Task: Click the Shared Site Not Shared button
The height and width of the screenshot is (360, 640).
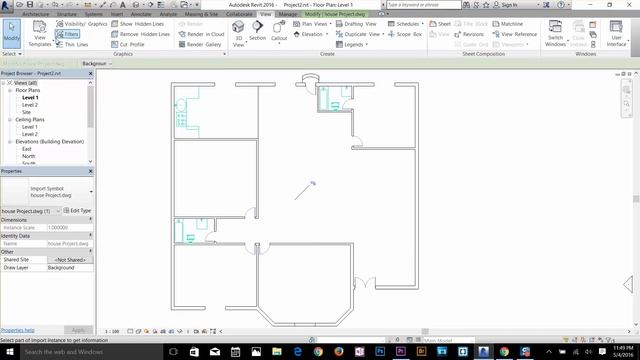Action: point(70,260)
